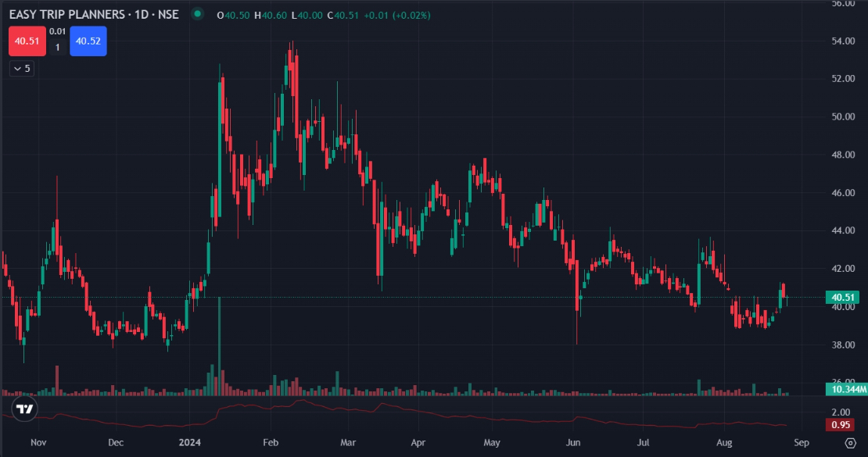
Task: Click the Nov label on the time axis
Action: pos(38,443)
